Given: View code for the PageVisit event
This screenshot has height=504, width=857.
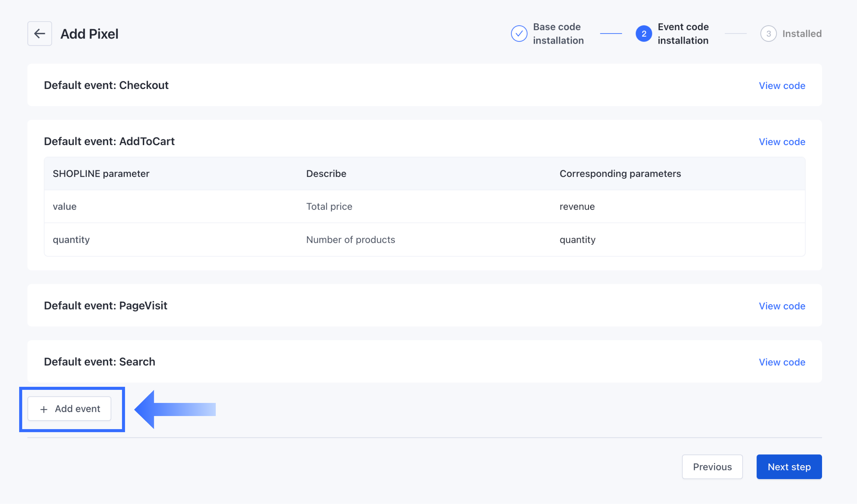Looking at the screenshot, I should (x=781, y=306).
